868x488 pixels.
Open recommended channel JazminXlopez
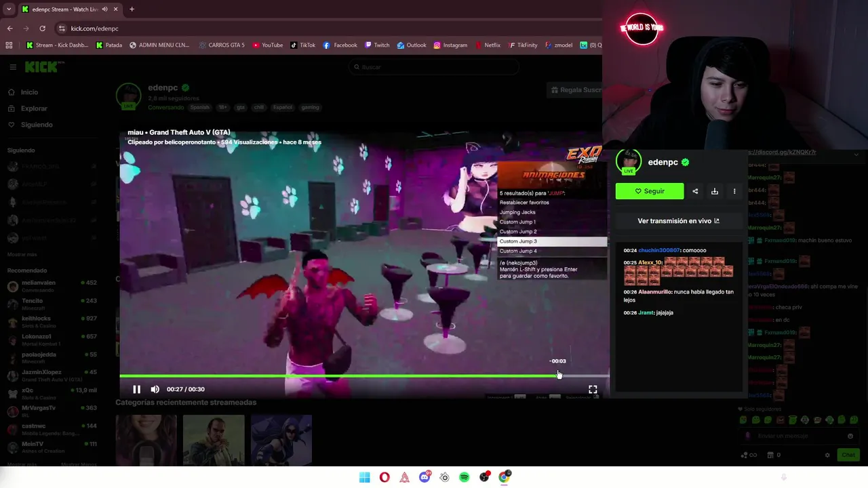pos(52,375)
